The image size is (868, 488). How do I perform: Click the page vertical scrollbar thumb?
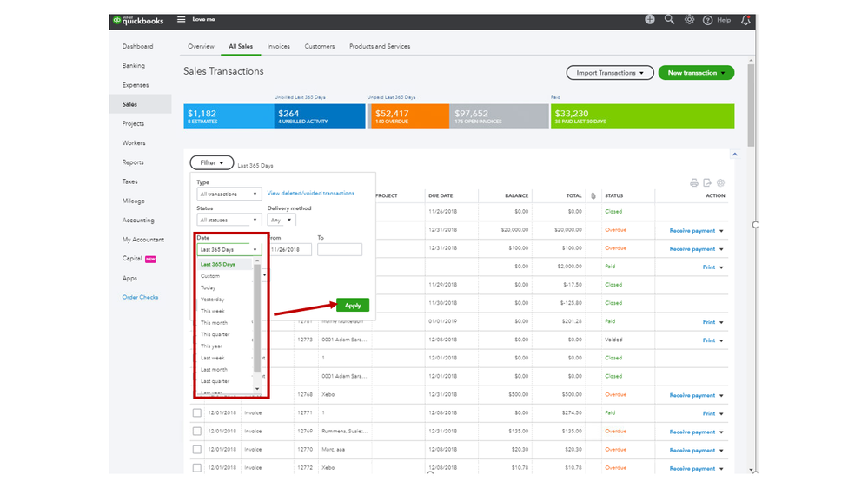[751, 105]
